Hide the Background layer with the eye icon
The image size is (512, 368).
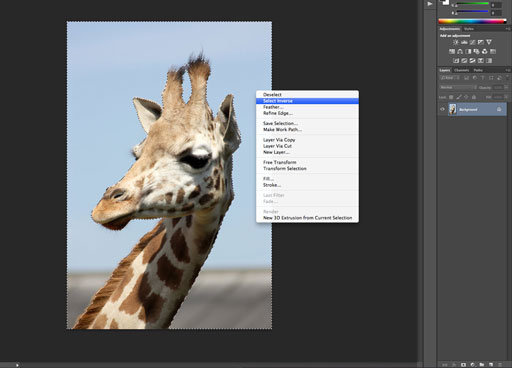[443, 109]
